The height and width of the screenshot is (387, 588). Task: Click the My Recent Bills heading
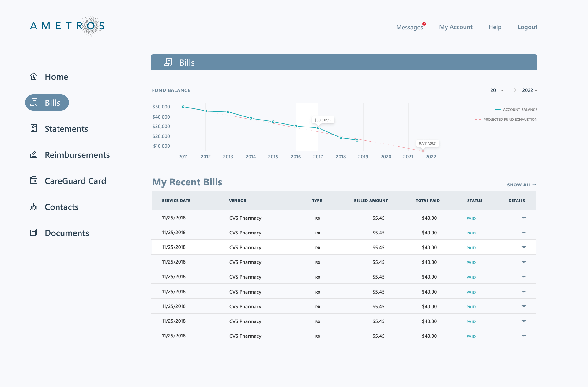point(187,182)
